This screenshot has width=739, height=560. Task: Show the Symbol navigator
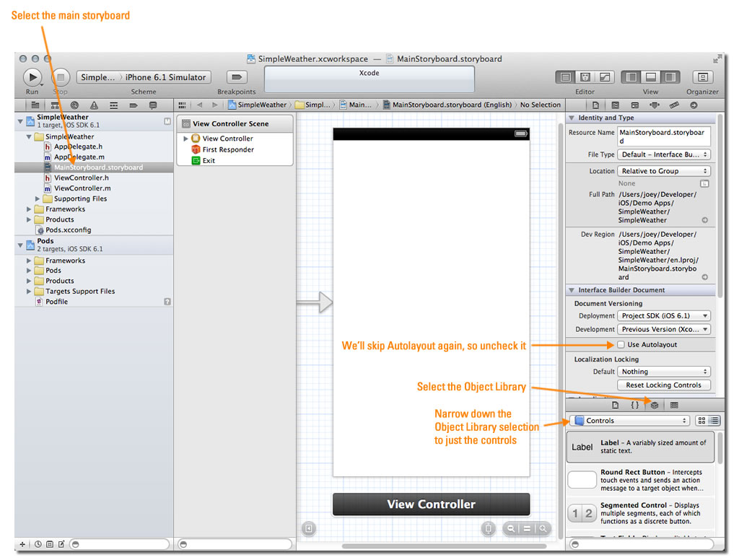pos(55,105)
